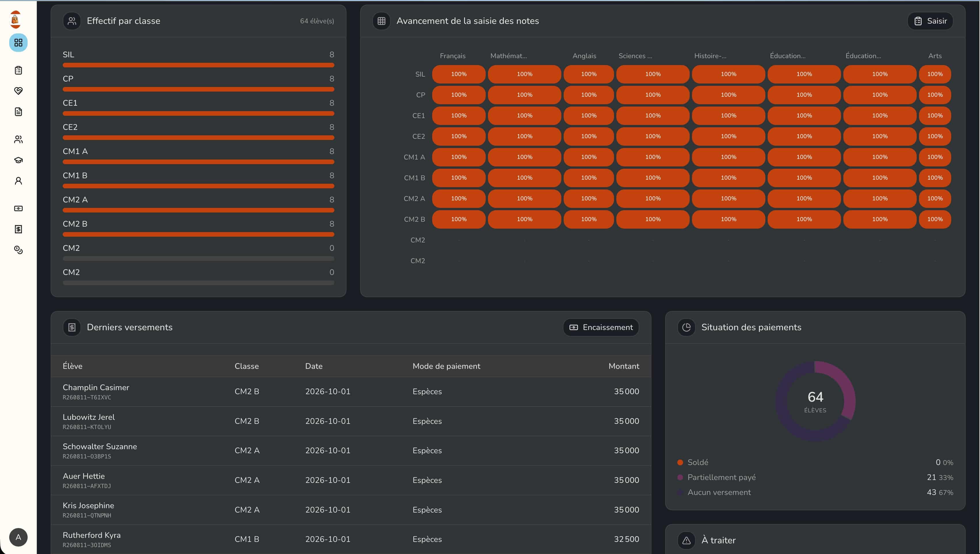Click the Mode de paiement column header
The image size is (980, 554).
coord(446,366)
